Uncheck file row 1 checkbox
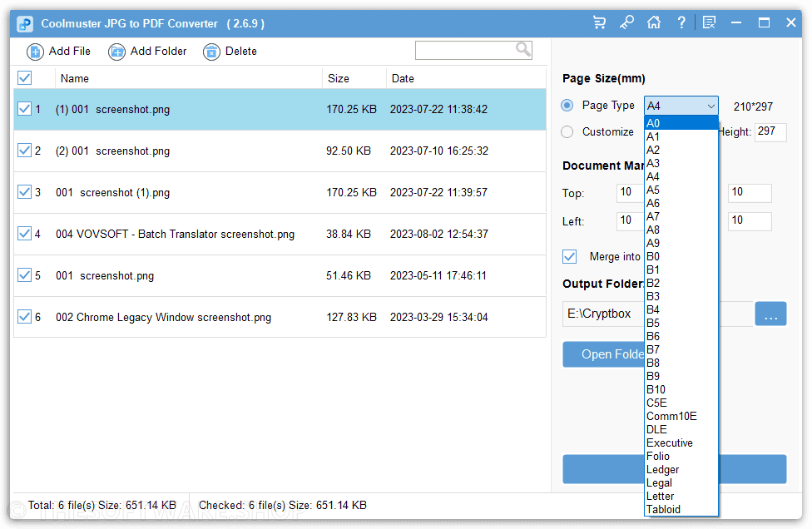812x529 pixels. (24, 109)
